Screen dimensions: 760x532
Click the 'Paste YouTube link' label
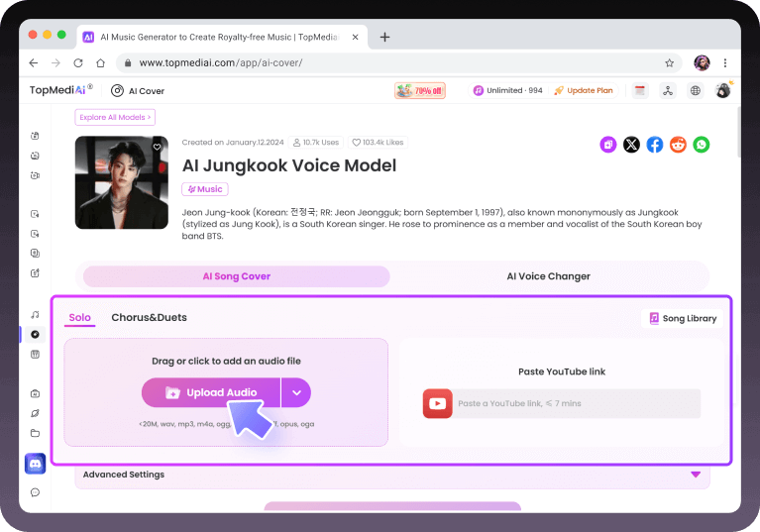562,372
